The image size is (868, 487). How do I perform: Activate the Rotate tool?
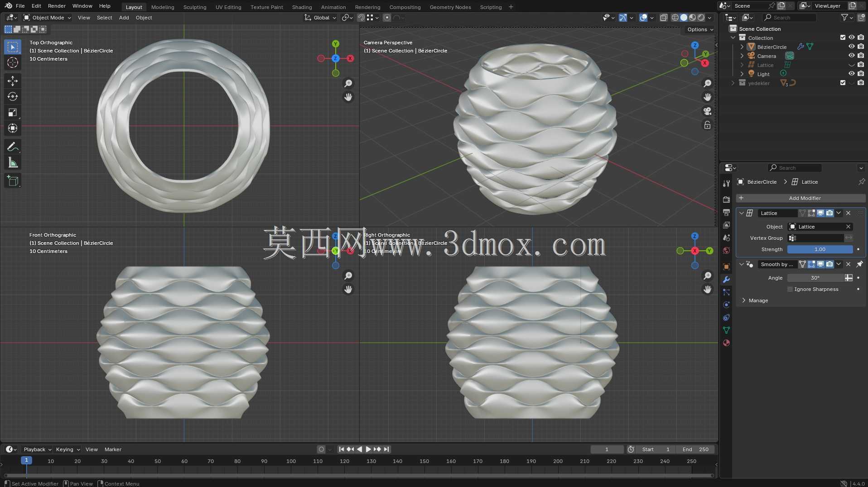[x=13, y=97]
